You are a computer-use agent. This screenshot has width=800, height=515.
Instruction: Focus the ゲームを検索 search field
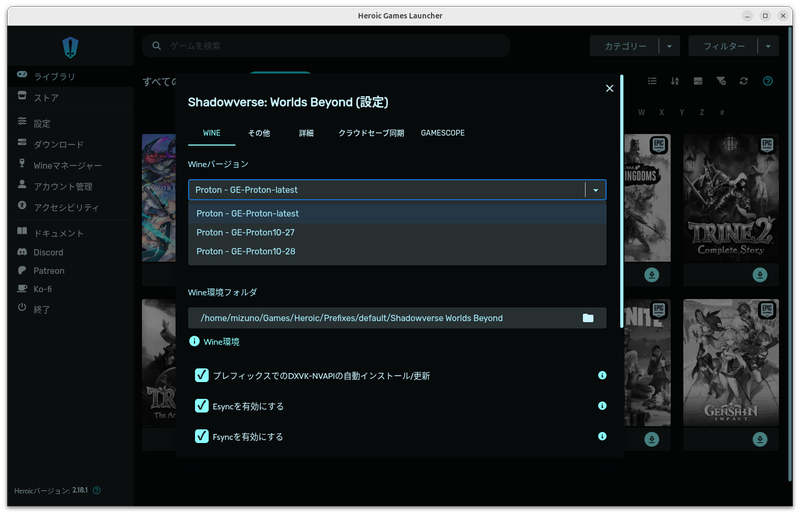tap(326, 46)
